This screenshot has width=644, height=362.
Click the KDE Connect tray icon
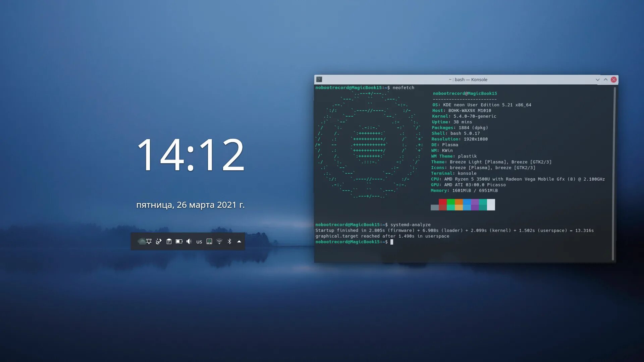coord(159,241)
